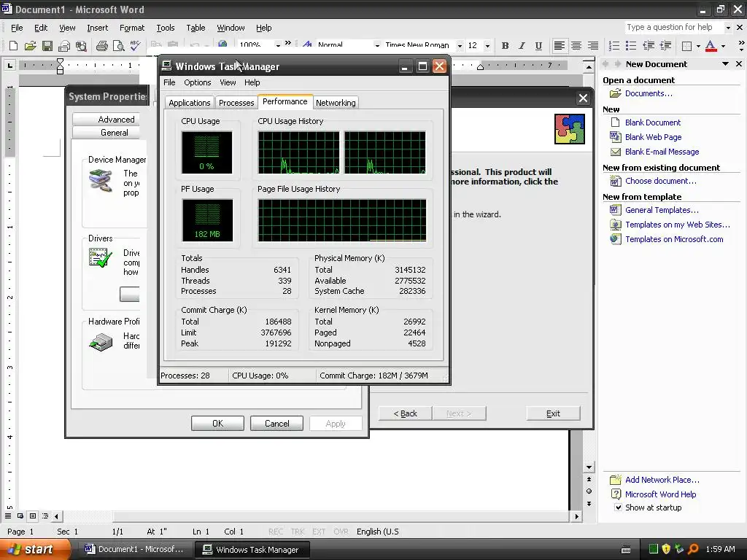Open the Times New Roman font dropdown
The image size is (747, 560).
pos(460,46)
